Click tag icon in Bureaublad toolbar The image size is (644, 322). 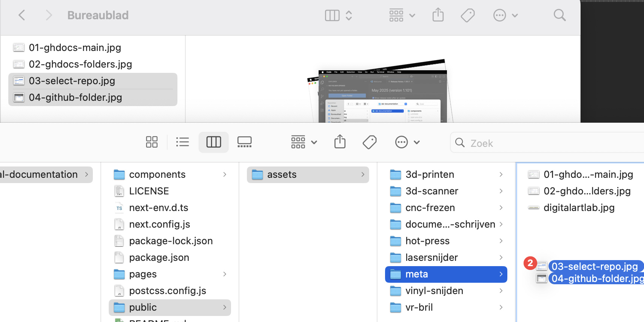[x=468, y=15]
